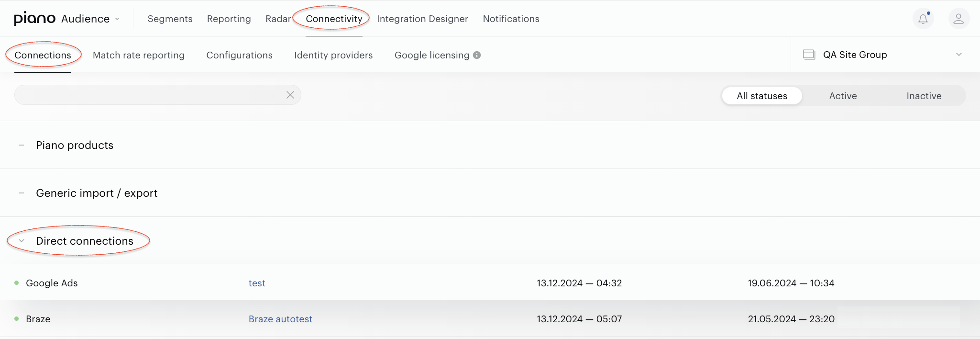
Task: Filter connections by Active status
Action: pos(843,96)
